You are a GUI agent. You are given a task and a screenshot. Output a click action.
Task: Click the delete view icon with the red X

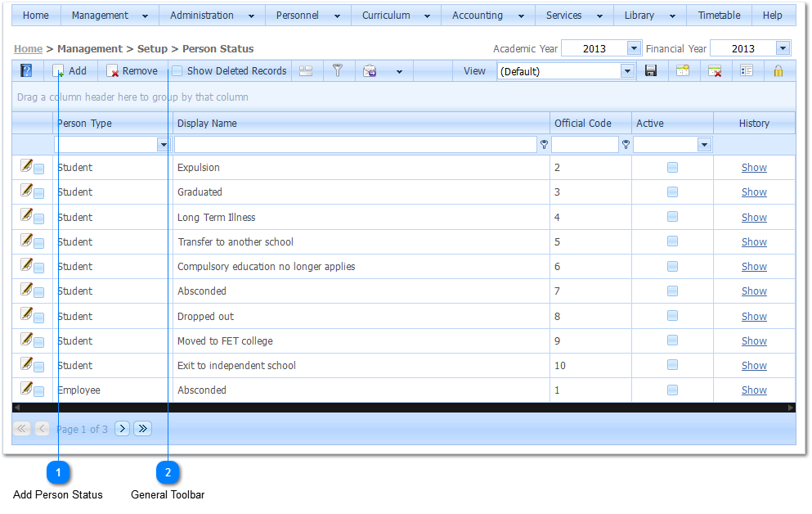click(x=715, y=71)
